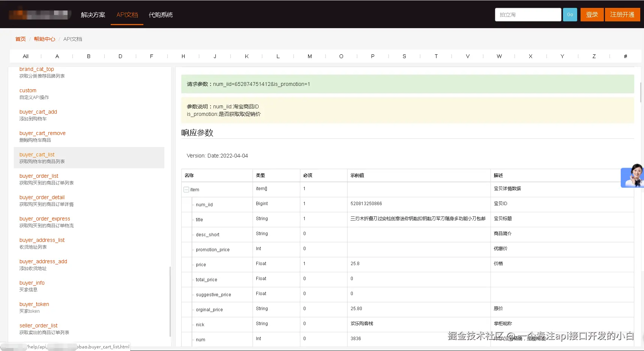644x351 pixels.
Task: Filter the API list by letter B
Action: (89, 56)
